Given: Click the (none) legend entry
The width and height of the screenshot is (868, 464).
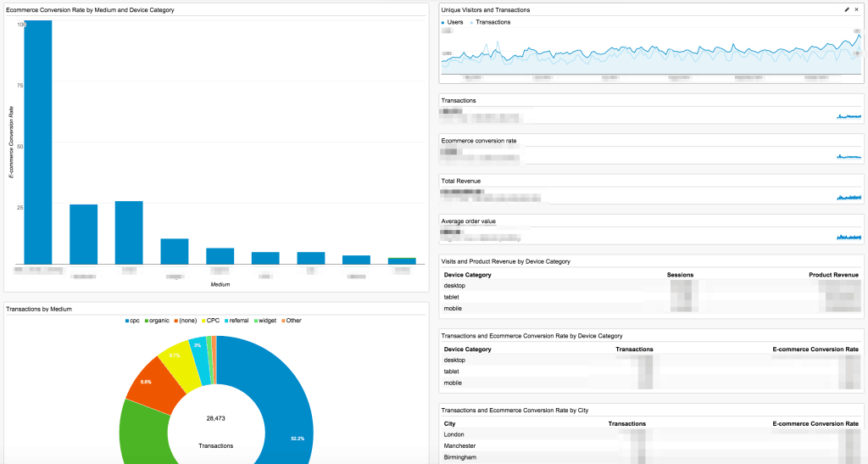Looking at the screenshot, I should click(186, 321).
